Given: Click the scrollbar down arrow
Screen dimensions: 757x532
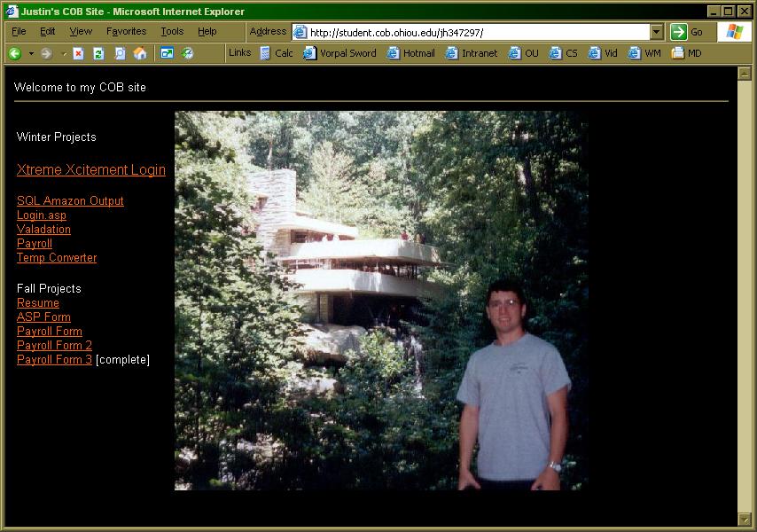Looking at the screenshot, I should 744,520.
